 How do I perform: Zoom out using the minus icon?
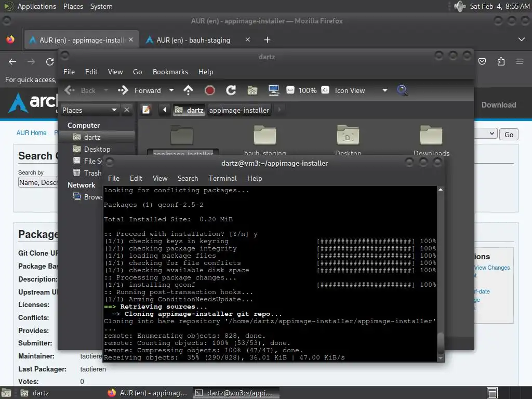[290, 90]
